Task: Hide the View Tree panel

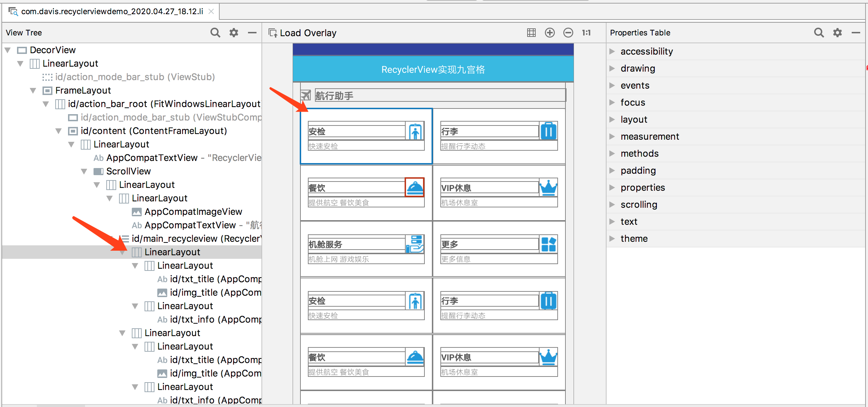Action: pyautogui.click(x=252, y=33)
